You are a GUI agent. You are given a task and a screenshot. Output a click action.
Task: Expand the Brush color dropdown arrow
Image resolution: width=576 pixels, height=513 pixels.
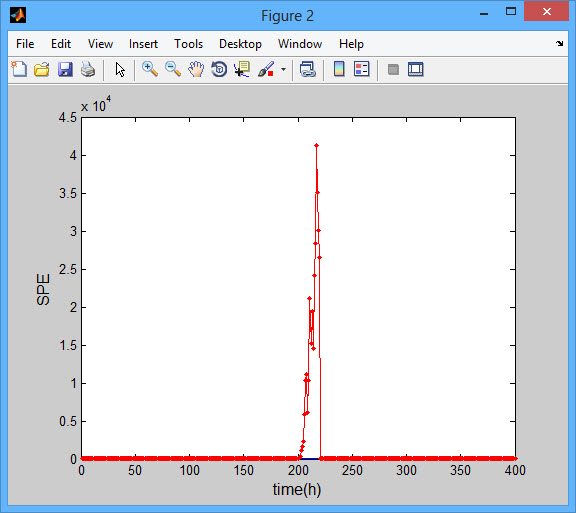coord(283,69)
